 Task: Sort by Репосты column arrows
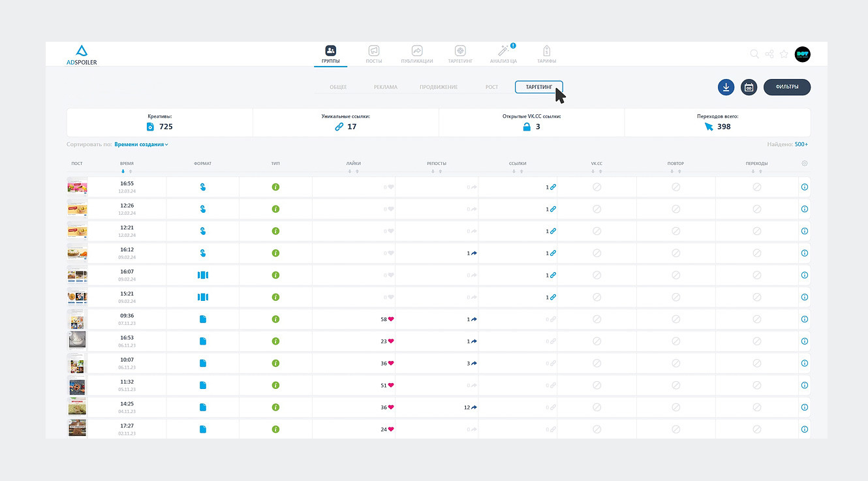(x=437, y=172)
